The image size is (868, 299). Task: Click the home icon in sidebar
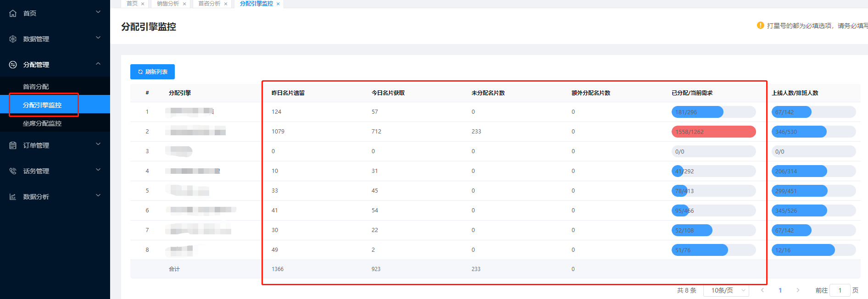pyautogui.click(x=13, y=13)
